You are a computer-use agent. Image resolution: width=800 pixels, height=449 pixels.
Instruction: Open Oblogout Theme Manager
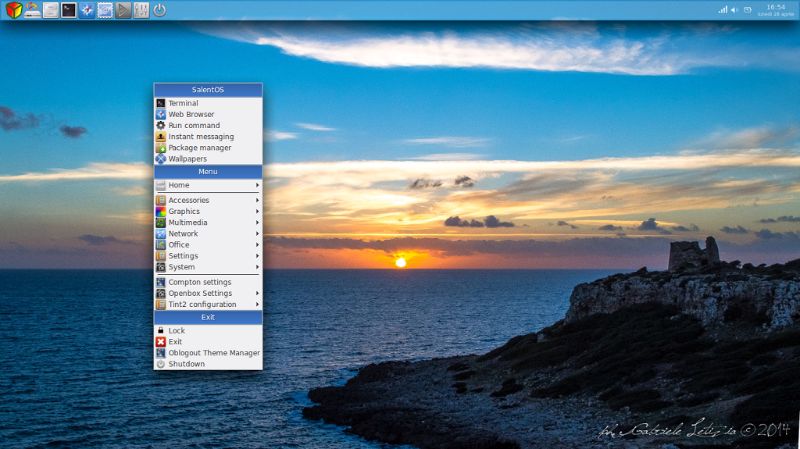click(213, 352)
